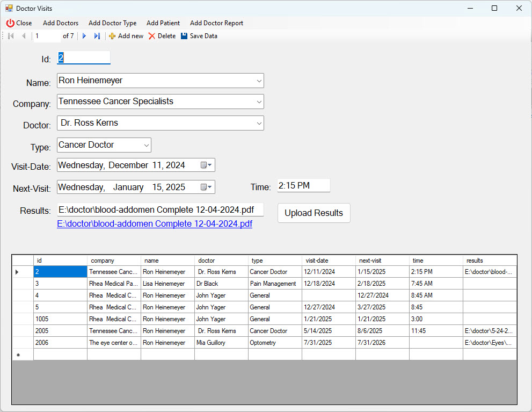Image resolution: width=532 pixels, height=412 pixels.
Task: Open the Doctor combo box
Action: tap(259, 123)
